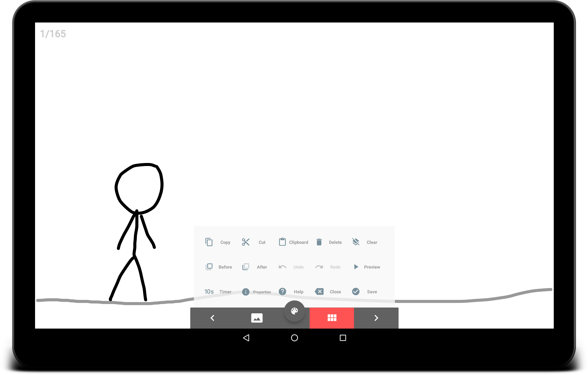Tap the Before label
The width and height of the screenshot is (588, 375).
225,267
